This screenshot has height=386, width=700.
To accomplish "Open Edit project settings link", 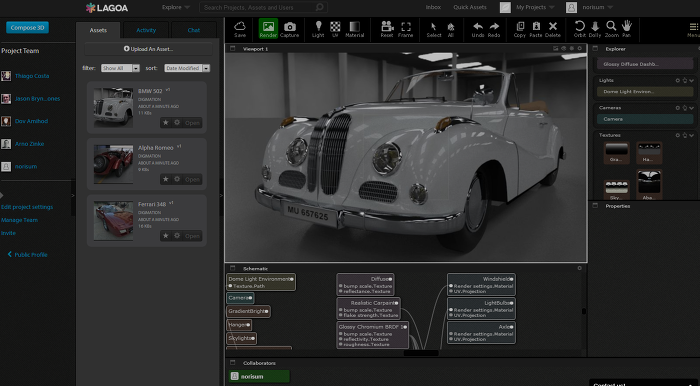I will pos(27,207).
